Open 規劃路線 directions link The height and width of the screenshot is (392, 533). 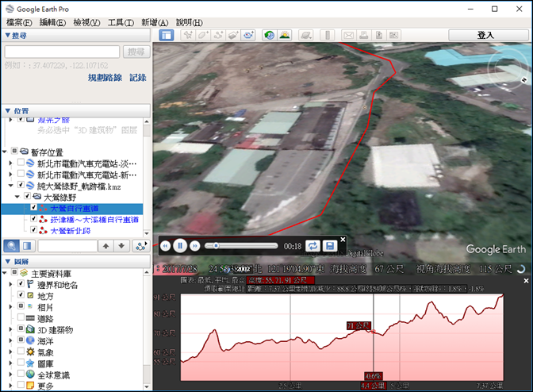[x=105, y=78]
